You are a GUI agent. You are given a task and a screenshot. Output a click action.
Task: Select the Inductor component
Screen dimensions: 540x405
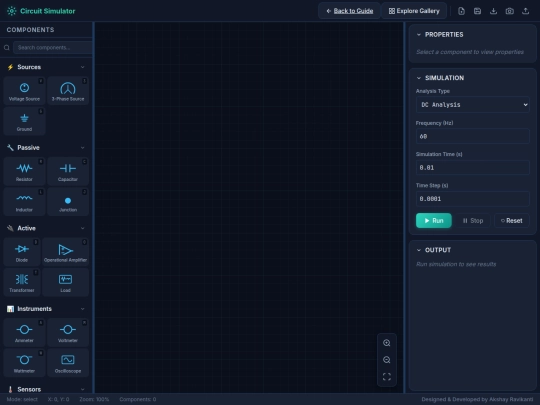[x=24, y=201]
